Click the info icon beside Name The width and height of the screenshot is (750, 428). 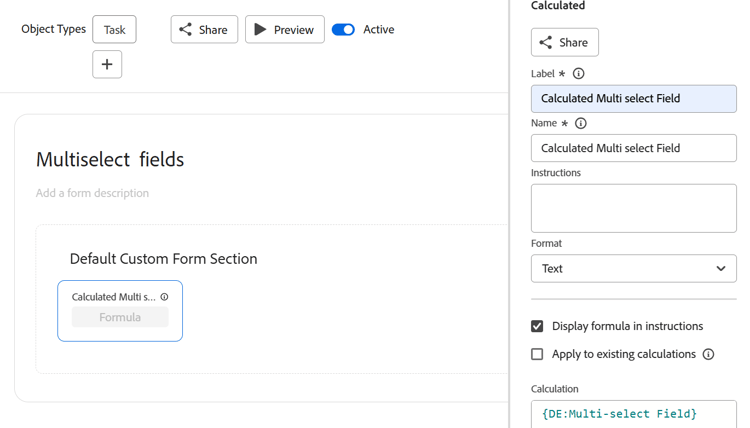(580, 124)
